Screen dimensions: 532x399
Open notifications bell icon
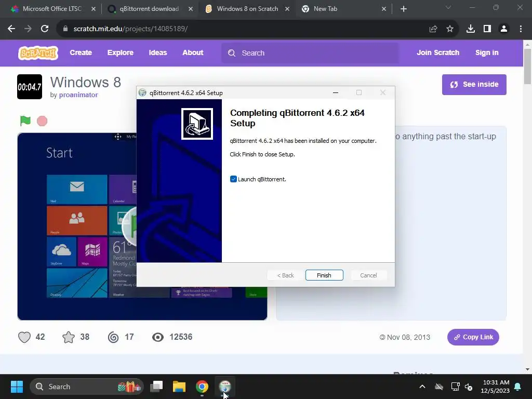tap(518, 387)
